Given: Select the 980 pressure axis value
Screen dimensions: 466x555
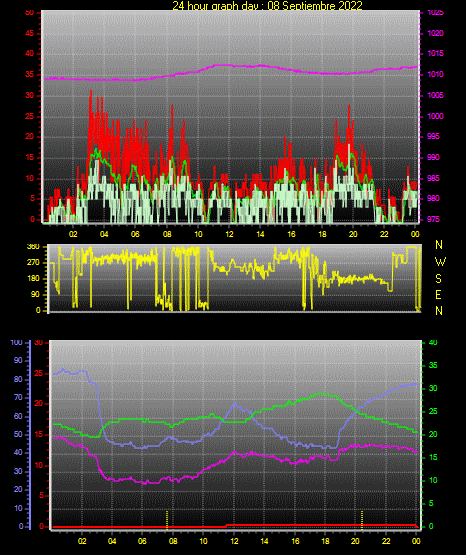Looking at the screenshot, I should (x=433, y=198).
